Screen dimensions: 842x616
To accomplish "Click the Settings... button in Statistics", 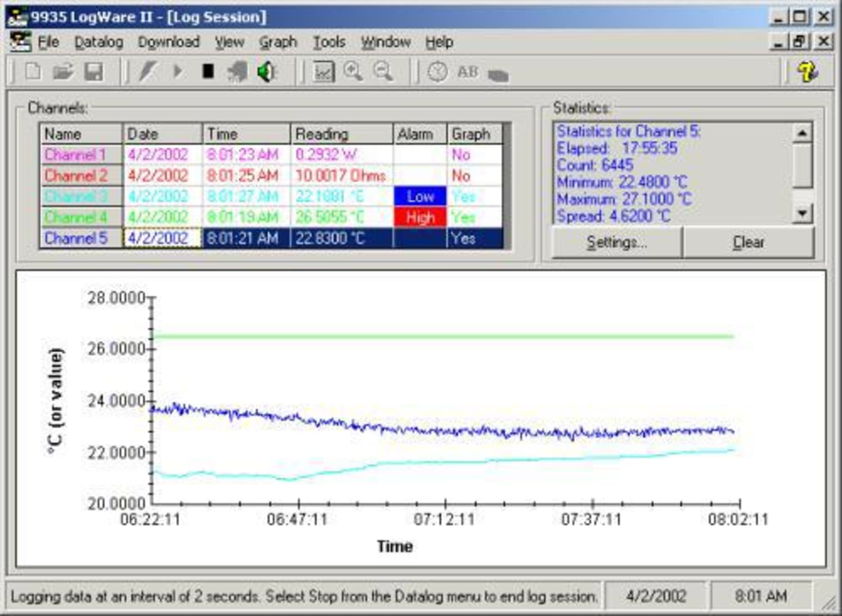I will point(617,242).
